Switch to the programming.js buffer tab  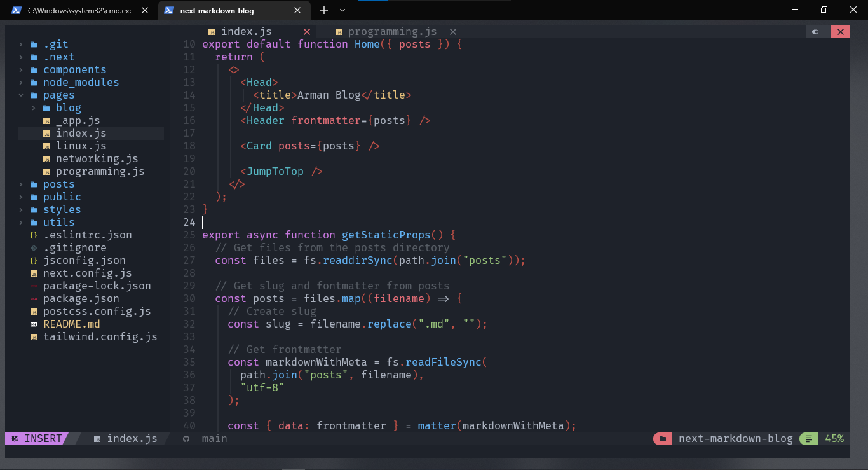(x=392, y=32)
